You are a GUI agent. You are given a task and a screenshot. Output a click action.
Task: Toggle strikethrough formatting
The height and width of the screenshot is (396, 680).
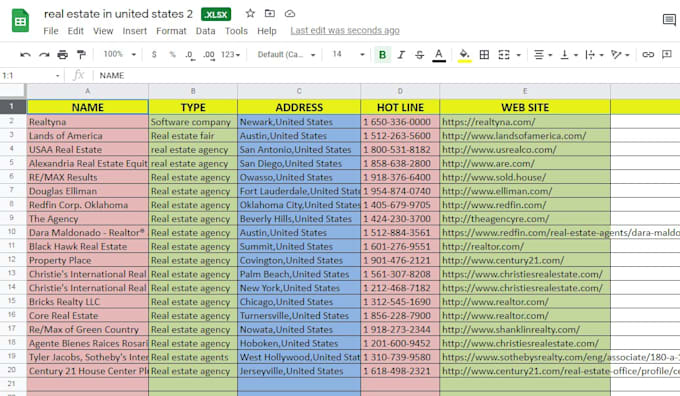point(419,55)
